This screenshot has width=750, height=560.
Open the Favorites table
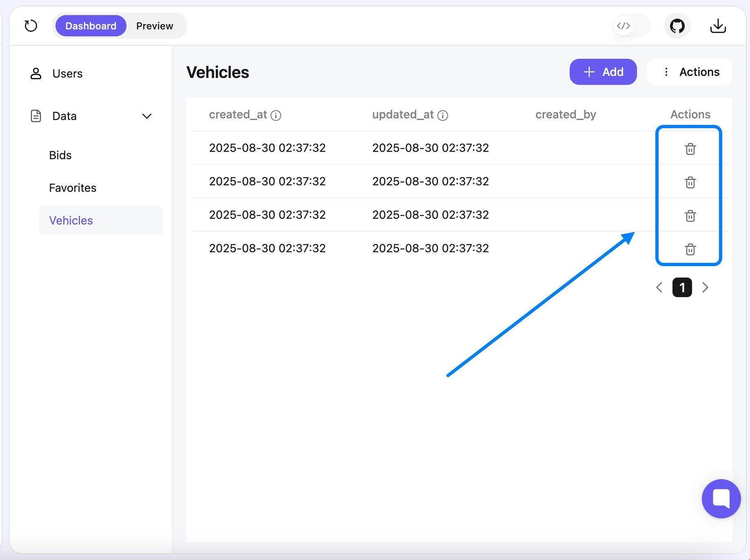[73, 188]
